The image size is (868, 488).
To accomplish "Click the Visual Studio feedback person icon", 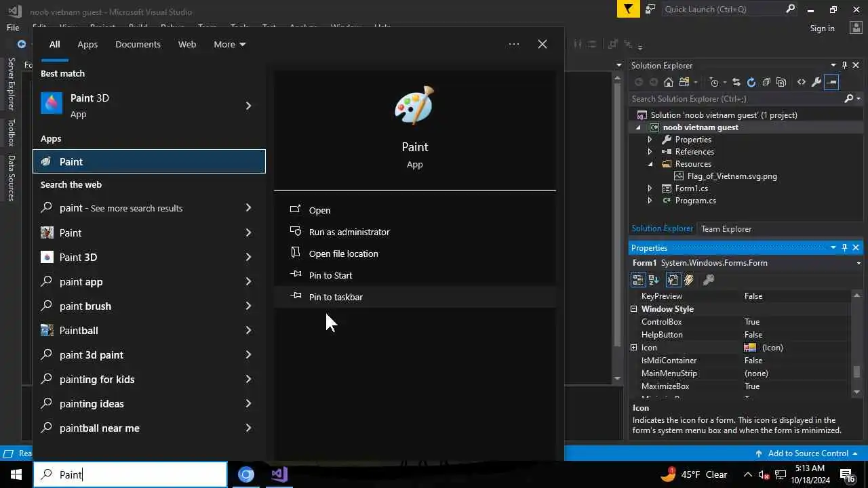I will click(x=650, y=9).
